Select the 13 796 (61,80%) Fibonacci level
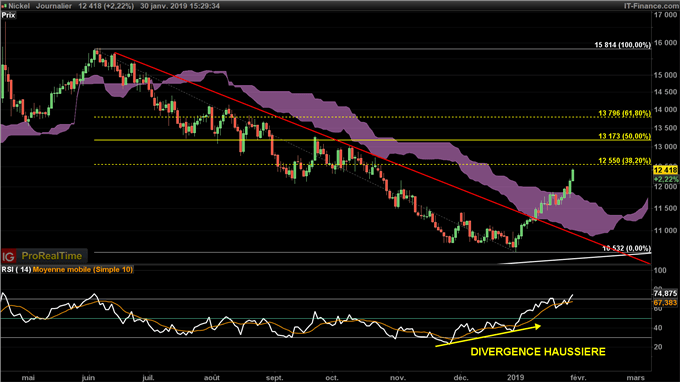 [x=624, y=113]
